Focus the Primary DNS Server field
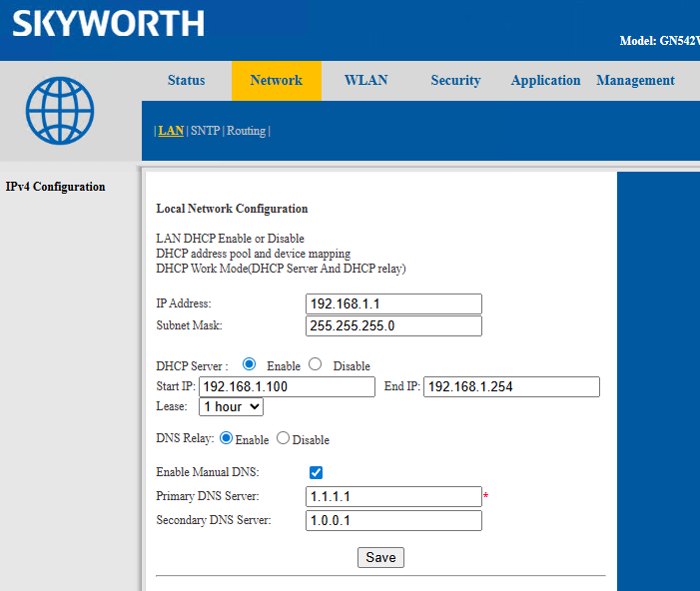The width and height of the screenshot is (700, 591). pos(393,496)
